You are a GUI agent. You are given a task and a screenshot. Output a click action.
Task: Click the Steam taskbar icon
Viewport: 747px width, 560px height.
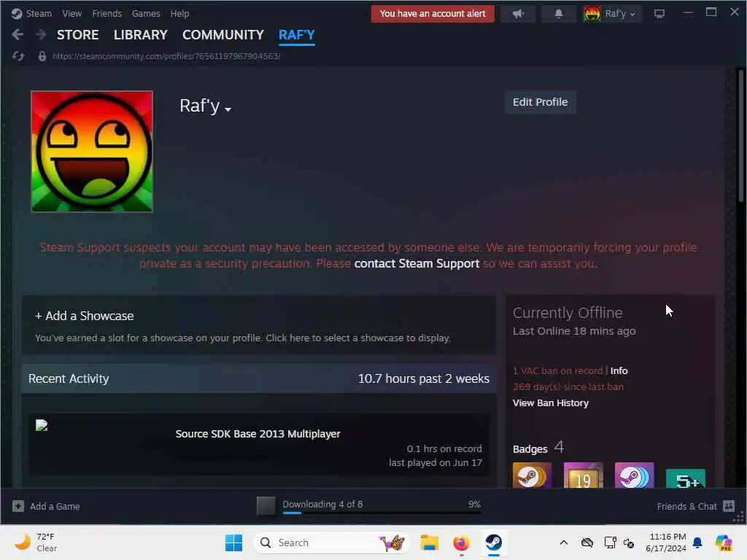tap(494, 542)
